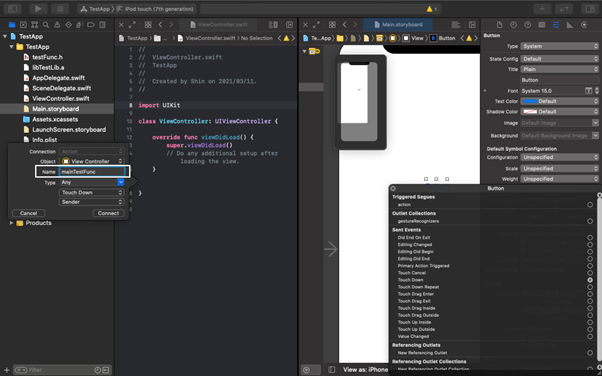Open TestApp scheme selector

pyautogui.click(x=95, y=9)
